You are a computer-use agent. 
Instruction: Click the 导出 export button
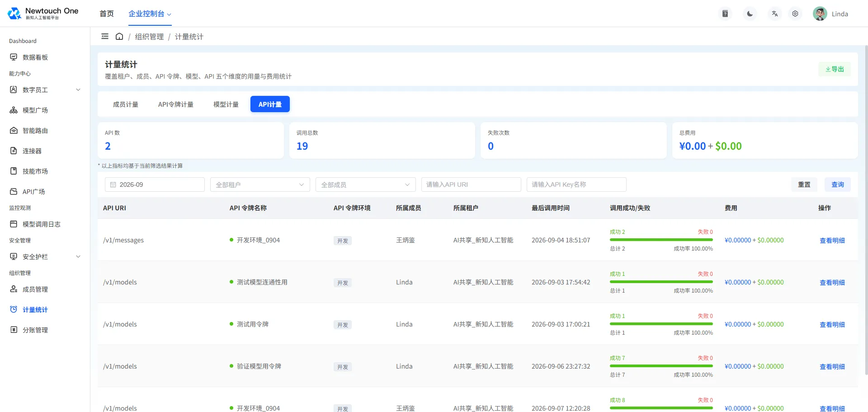click(835, 69)
